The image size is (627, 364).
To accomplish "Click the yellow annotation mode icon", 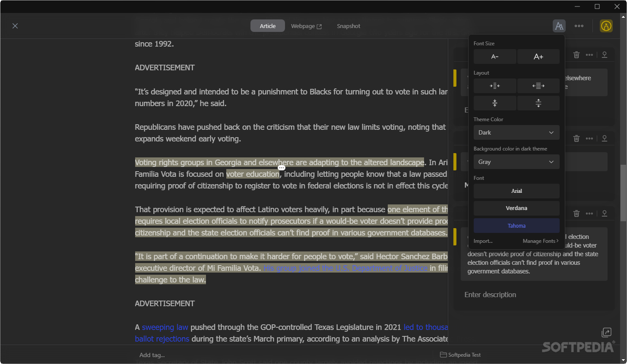I will click(606, 26).
